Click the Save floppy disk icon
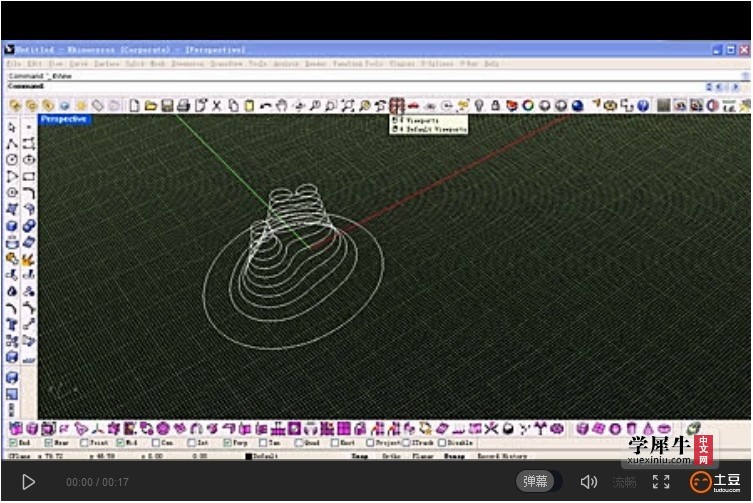 167,105
